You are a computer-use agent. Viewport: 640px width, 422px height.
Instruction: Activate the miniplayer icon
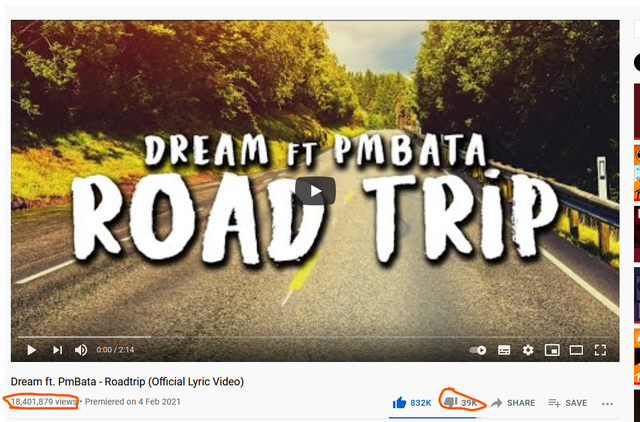[x=552, y=350]
